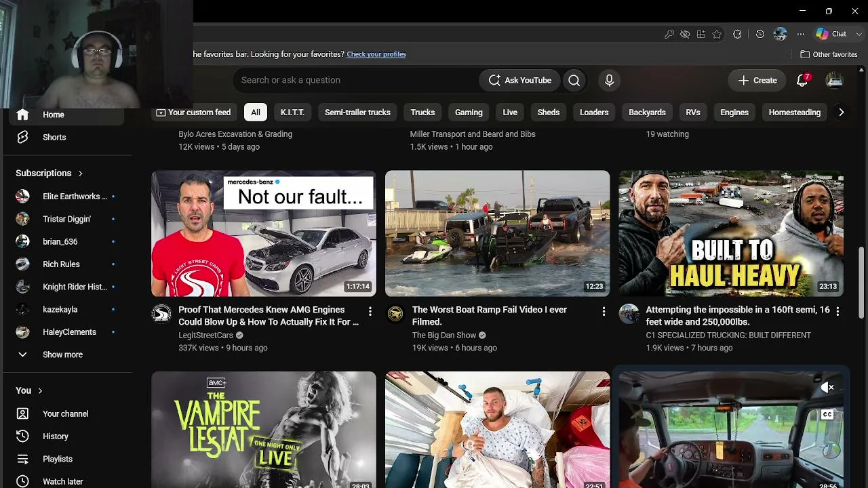Viewport: 868px width, 488px height.
Task: Select the Live filter chip
Action: [510, 113]
